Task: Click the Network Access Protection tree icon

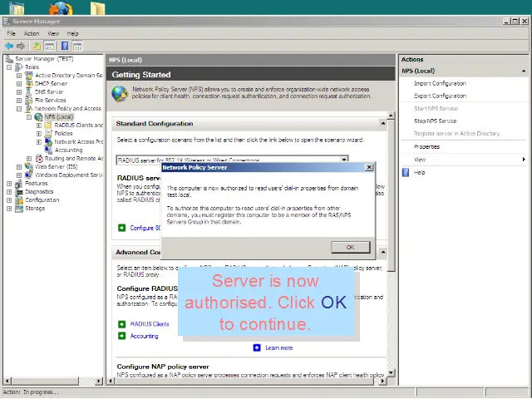Action: click(48, 142)
